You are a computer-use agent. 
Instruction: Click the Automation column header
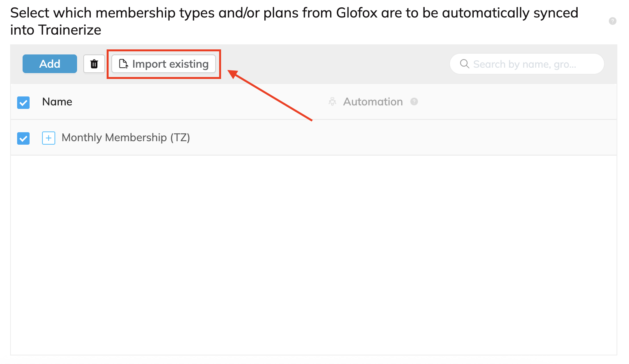[373, 101]
